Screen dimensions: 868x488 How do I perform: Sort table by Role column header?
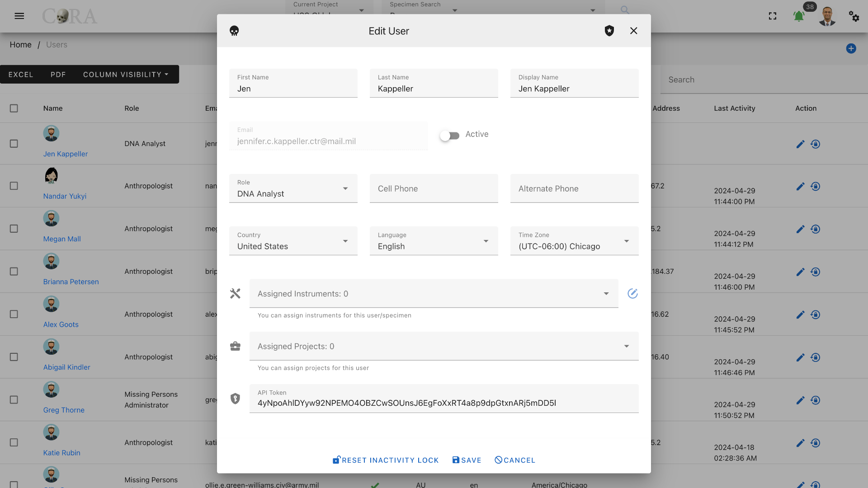[132, 108]
